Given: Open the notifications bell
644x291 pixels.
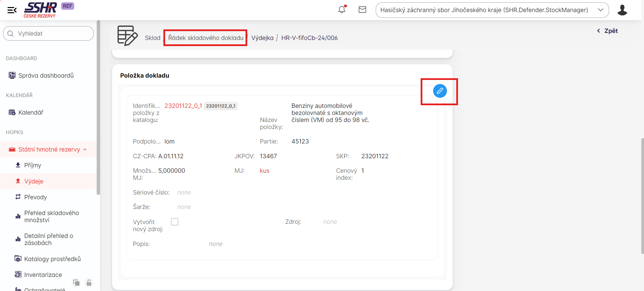Looking at the screenshot, I should coord(342,9).
